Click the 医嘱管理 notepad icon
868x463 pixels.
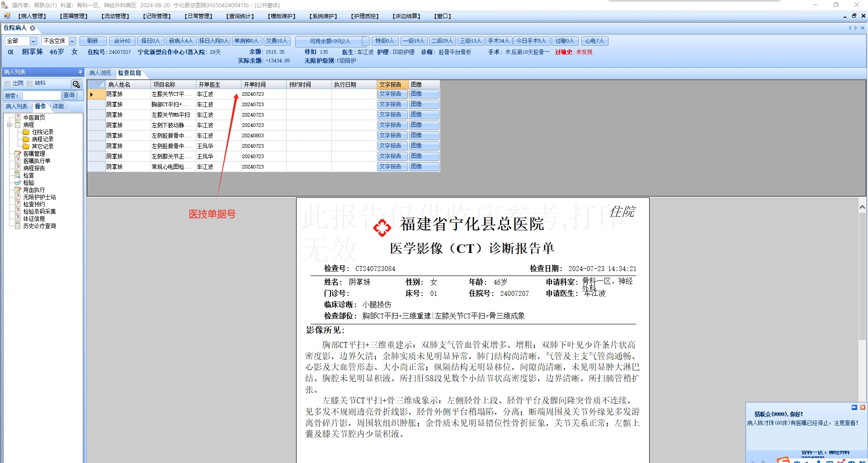[18, 154]
